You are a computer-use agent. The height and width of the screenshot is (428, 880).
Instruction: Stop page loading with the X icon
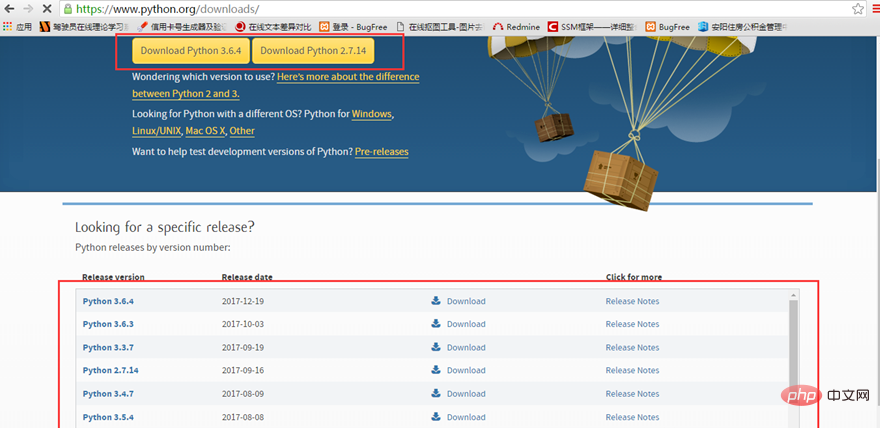tap(47, 9)
